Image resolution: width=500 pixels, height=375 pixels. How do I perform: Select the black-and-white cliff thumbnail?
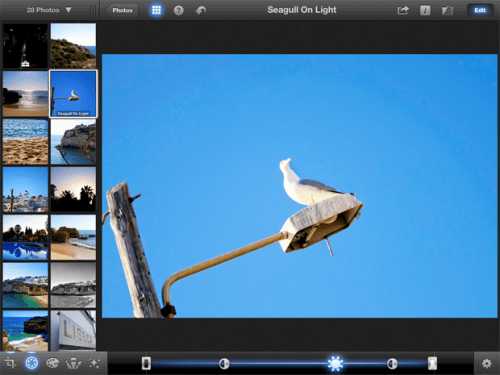point(73,285)
